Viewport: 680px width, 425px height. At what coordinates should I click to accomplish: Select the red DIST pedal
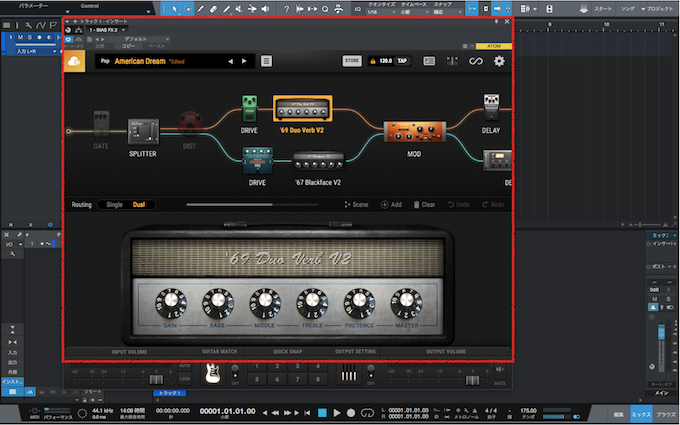coord(190,125)
